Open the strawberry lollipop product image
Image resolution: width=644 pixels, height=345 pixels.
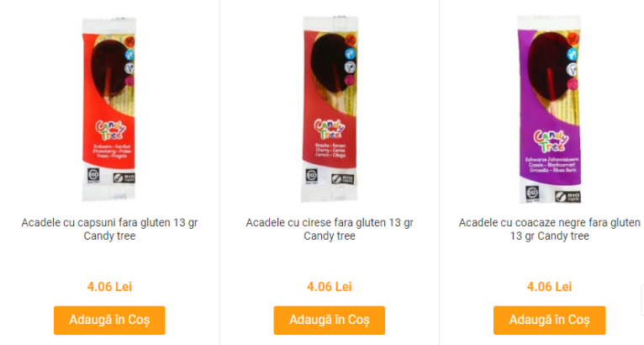click(x=108, y=109)
